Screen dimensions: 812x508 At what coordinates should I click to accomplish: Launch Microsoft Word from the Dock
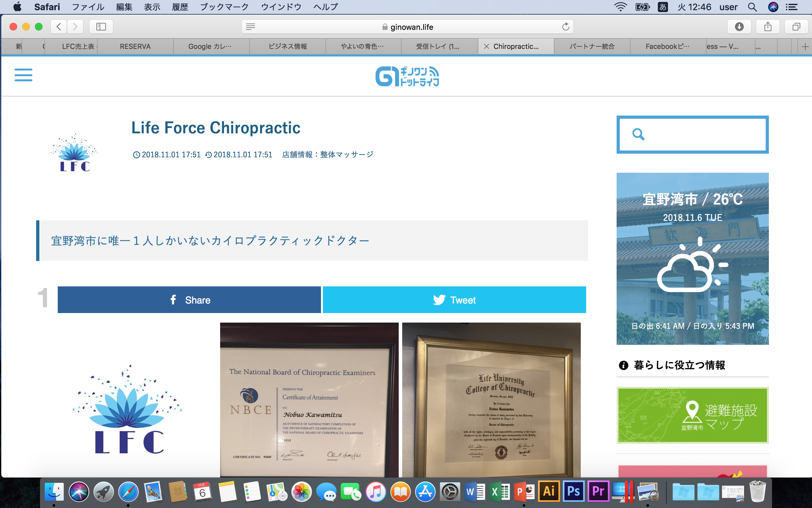475,492
